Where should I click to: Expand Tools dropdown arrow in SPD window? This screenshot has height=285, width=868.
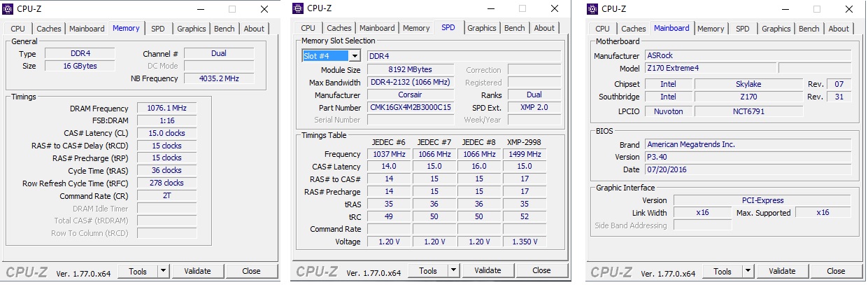pos(453,271)
